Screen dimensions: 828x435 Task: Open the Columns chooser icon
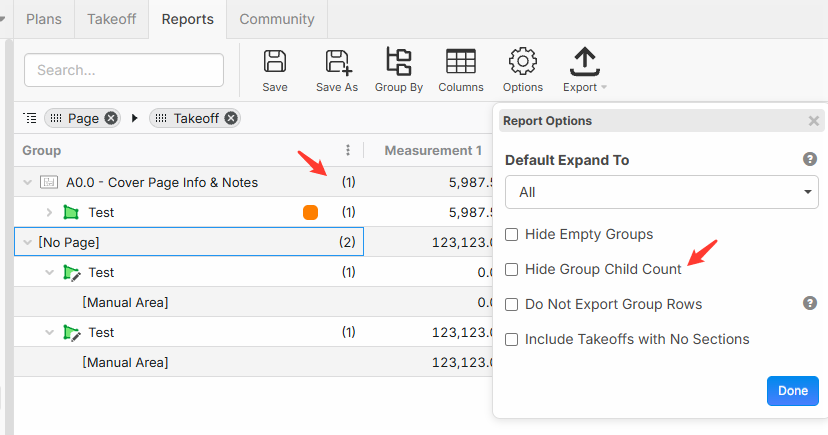coord(460,62)
